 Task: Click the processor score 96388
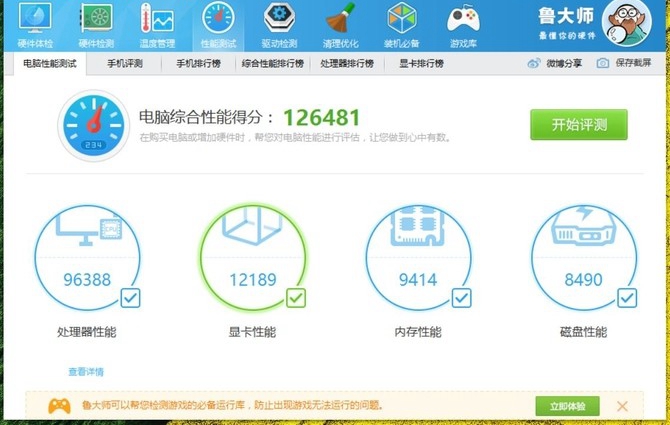[87, 280]
